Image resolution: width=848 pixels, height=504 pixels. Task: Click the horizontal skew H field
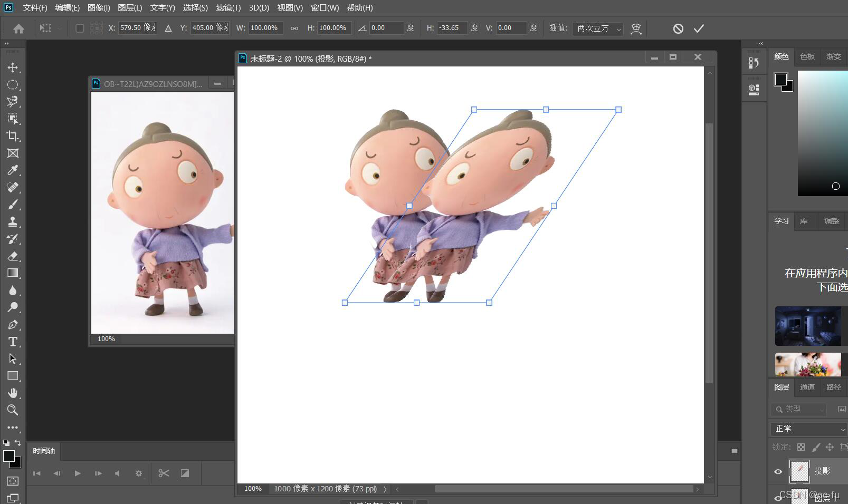tap(452, 28)
